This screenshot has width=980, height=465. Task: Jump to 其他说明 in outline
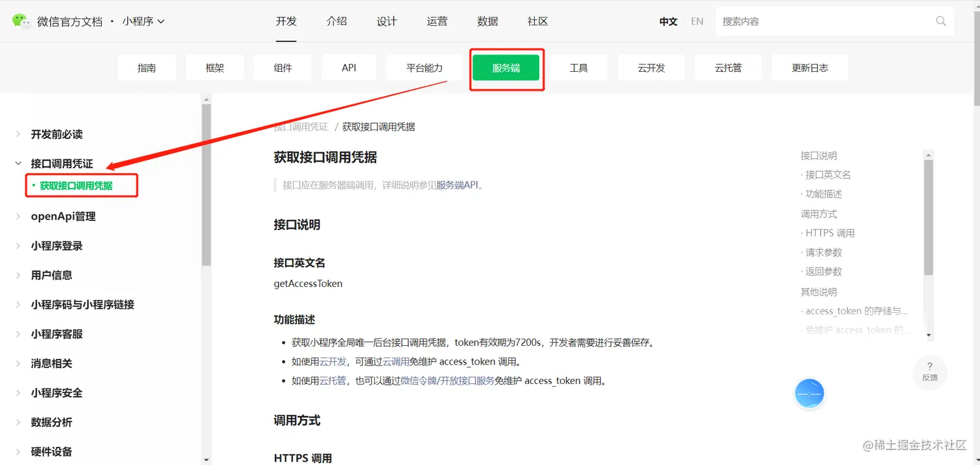819,292
